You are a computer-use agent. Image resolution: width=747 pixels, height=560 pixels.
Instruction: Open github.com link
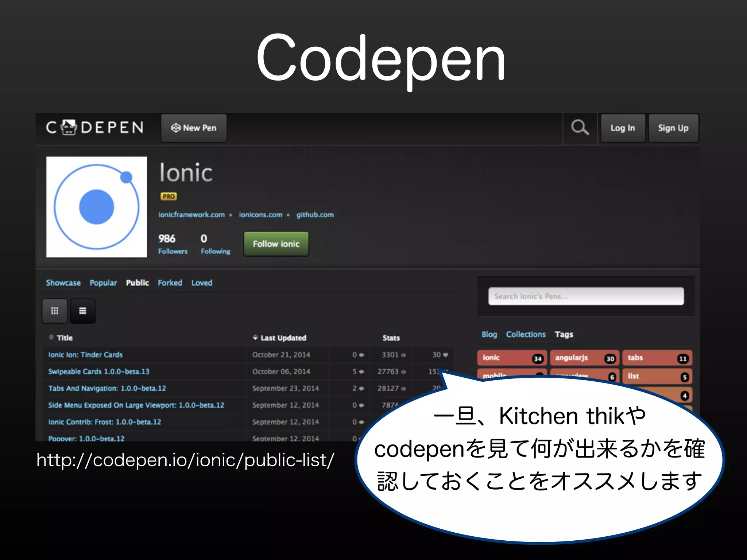coord(315,215)
